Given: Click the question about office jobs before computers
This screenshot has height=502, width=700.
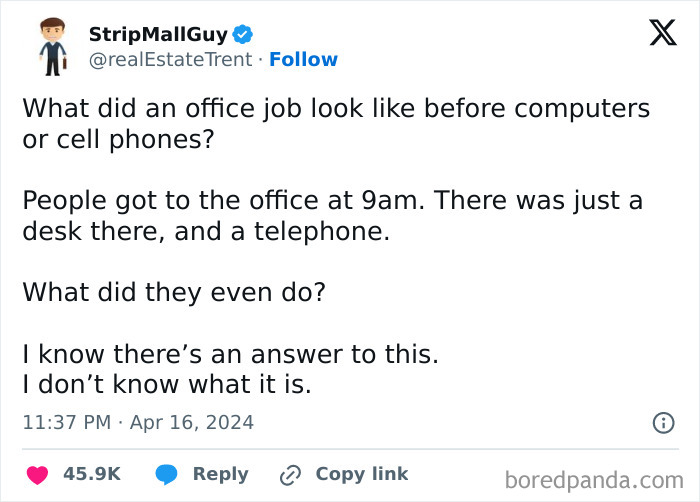Looking at the screenshot, I should tap(336, 122).
